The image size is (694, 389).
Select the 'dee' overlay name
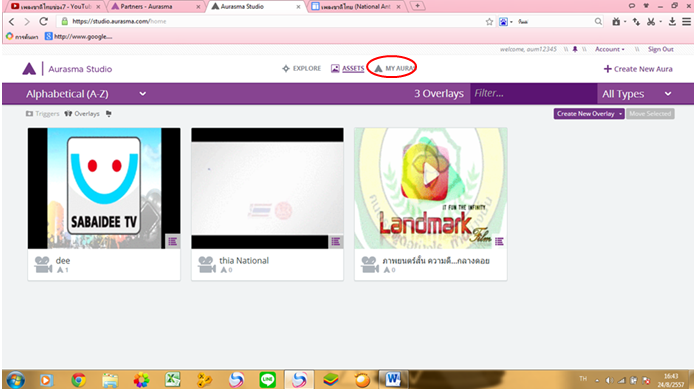coord(63,261)
